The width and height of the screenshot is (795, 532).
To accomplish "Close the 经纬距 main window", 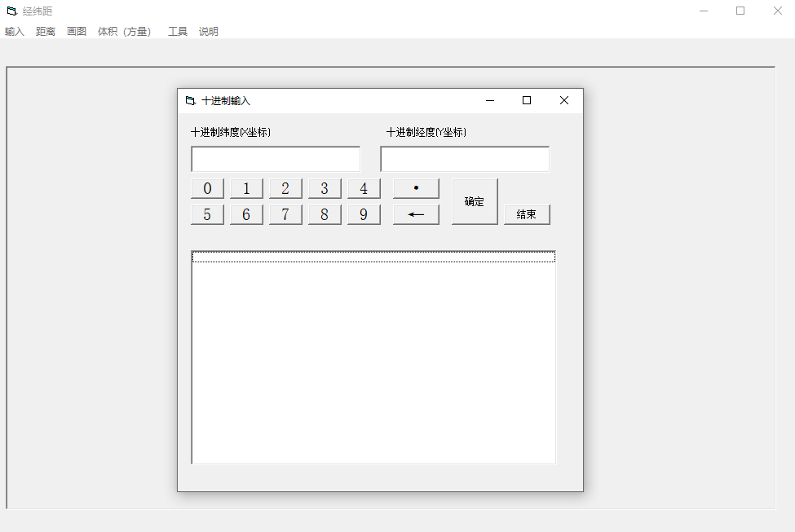I will [777, 11].
